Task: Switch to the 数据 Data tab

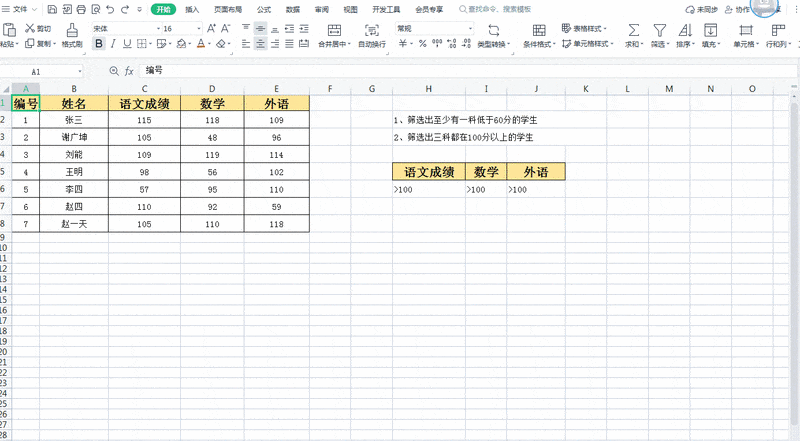Action: click(x=293, y=9)
